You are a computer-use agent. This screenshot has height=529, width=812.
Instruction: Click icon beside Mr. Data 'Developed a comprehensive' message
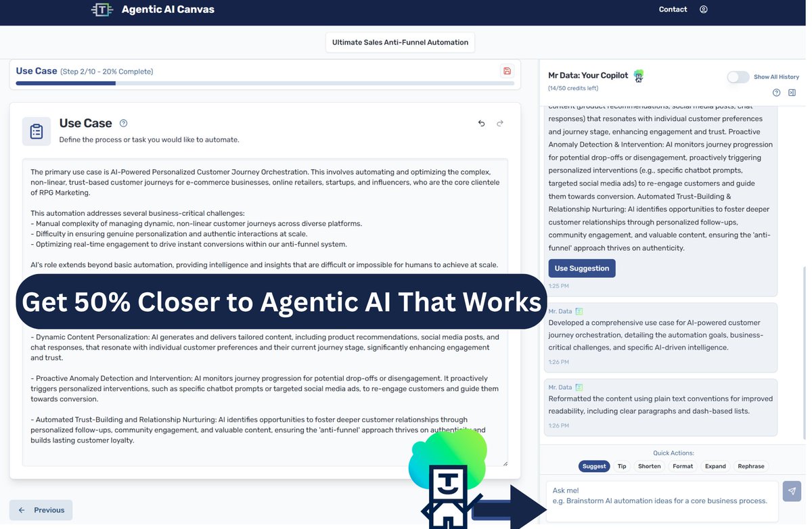tap(579, 311)
